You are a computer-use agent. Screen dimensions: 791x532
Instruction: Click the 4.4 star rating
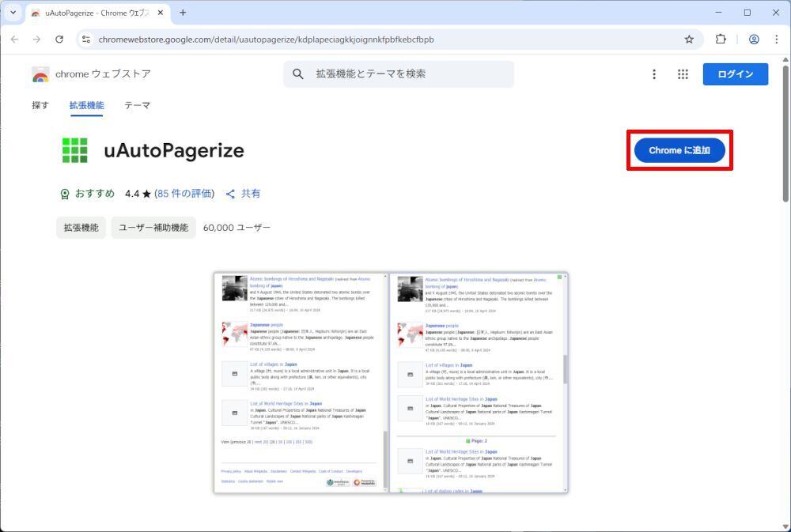tap(138, 194)
